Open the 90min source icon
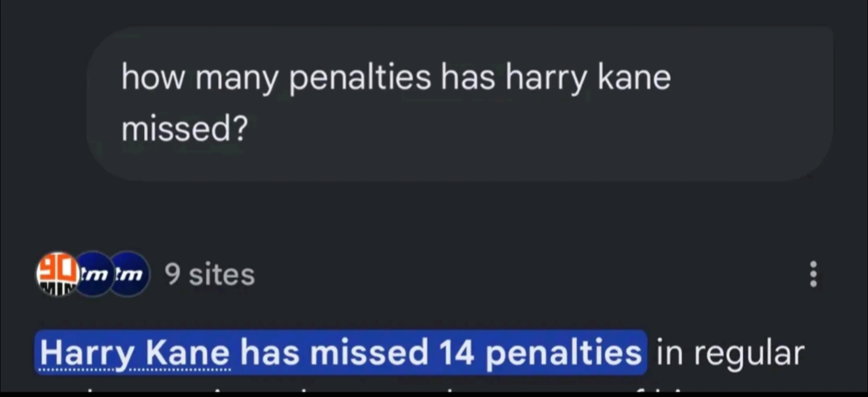Viewport: 868px width, 397px height. (x=57, y=274)
